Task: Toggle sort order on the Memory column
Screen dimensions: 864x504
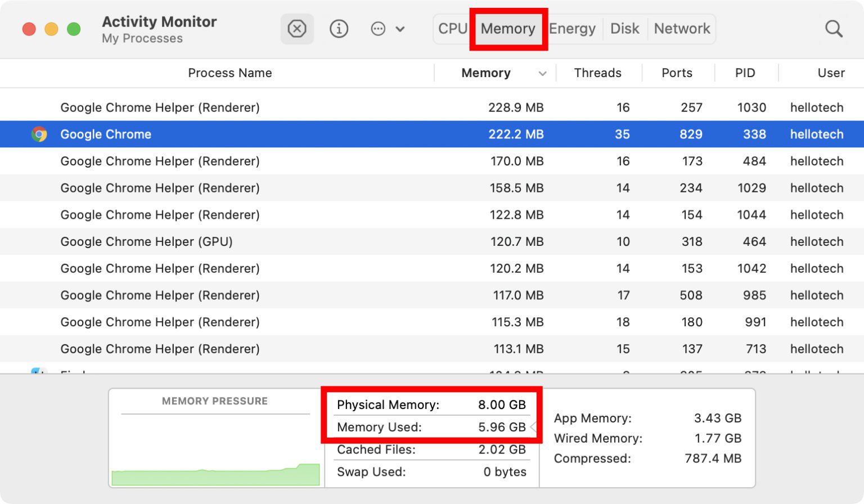Action: [485, 73]
